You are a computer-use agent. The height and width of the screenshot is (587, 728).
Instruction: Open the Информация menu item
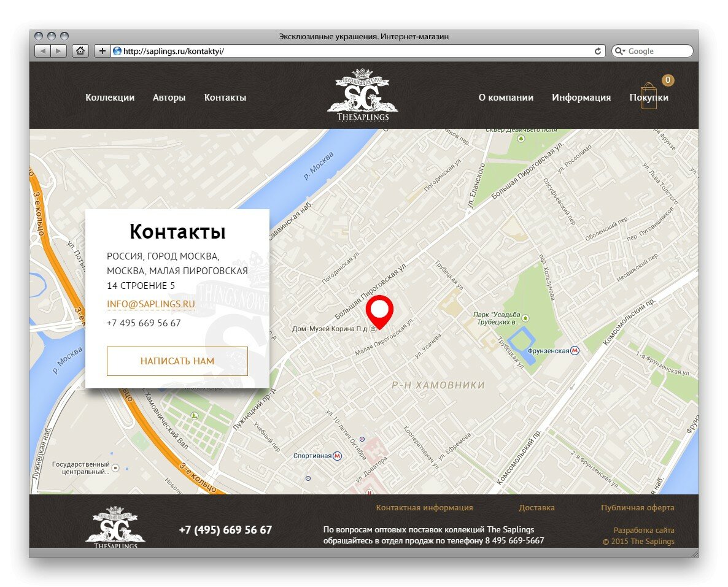click(x=581, y=98)
